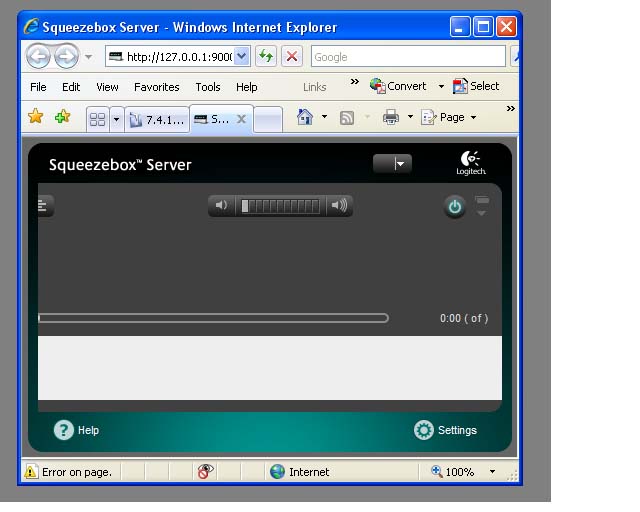Click the RSS feeds icon
This screenshot has height=512, width=640.
coord(347,118)
